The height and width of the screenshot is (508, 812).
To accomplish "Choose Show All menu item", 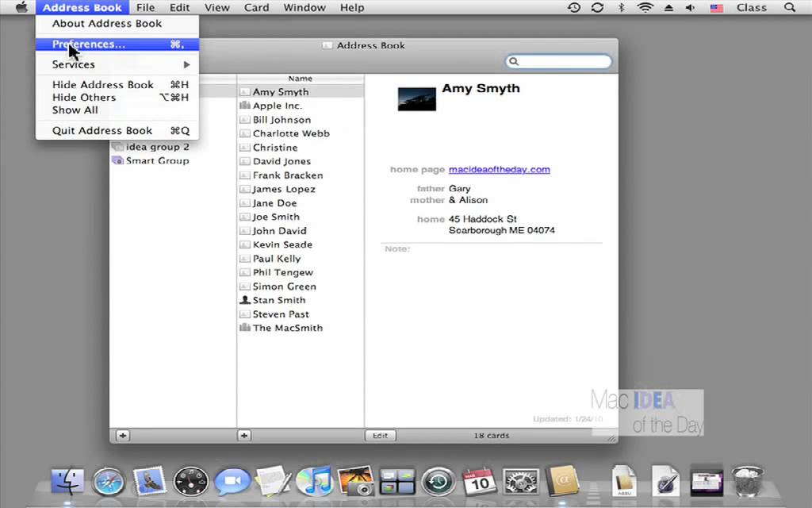I will pyautogui.click(x=117, y=110).
